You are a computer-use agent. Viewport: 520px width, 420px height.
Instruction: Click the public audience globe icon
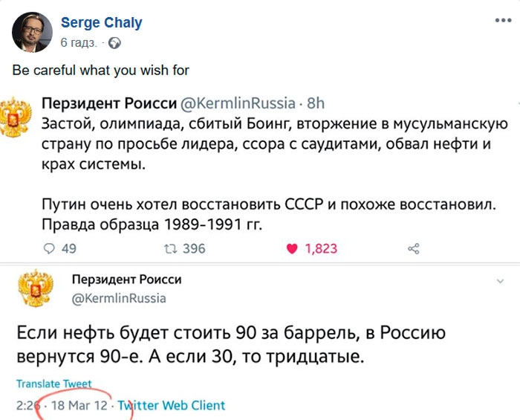pyautogui.click(x=114, y=43)
